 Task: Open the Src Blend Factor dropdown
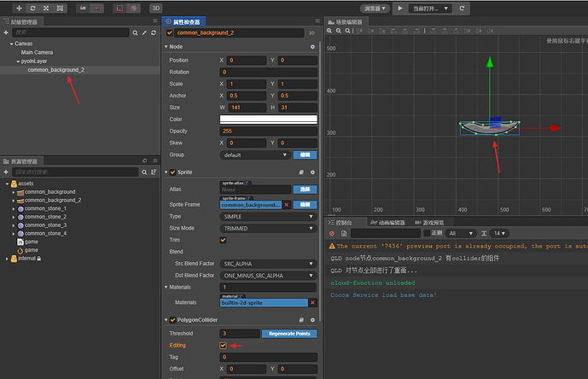pos(268,264)
